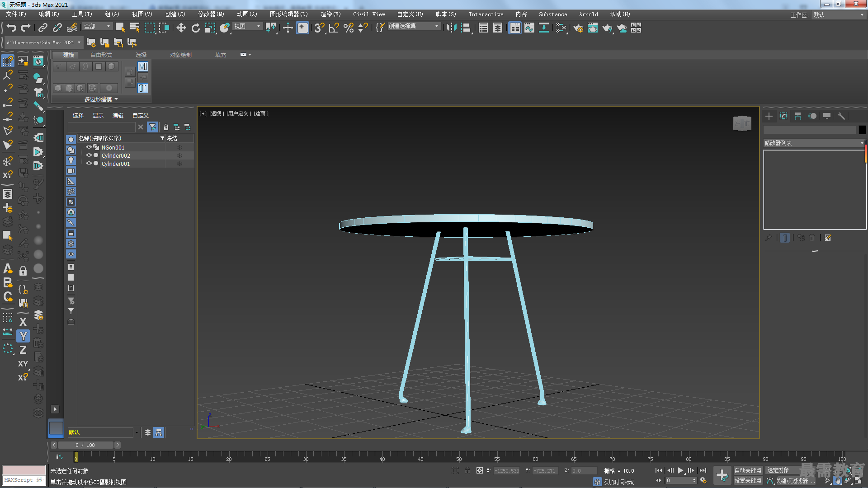This screenshot has width=868, height=488.
Task: Toggle Percent Snap
Action: 349,28
